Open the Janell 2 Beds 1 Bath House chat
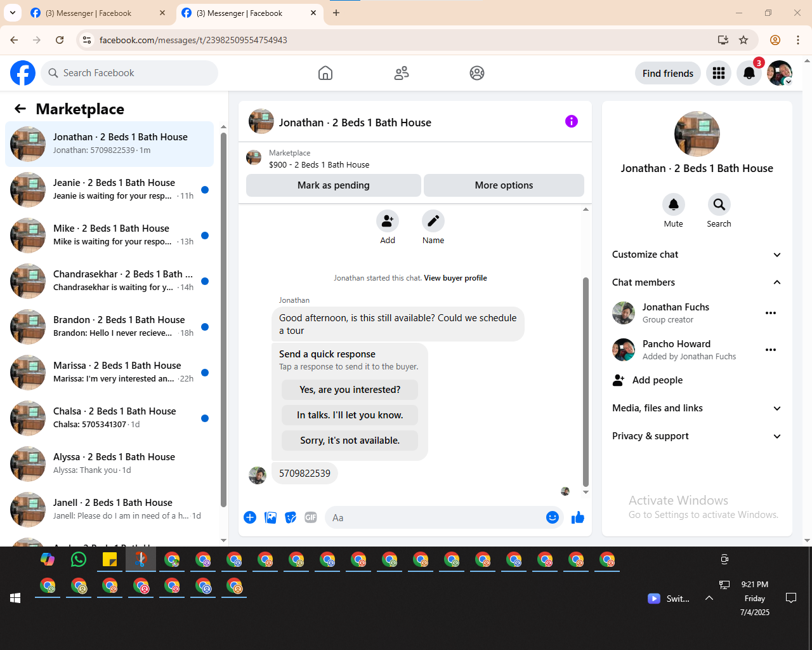The width and height of the screenshot is (812, 650). point(109,510)
